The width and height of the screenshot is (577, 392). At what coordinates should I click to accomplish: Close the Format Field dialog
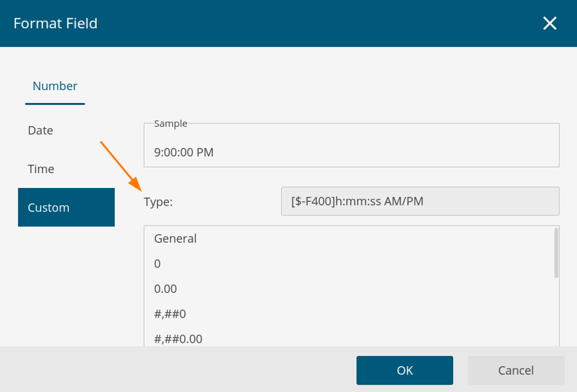click(x=549, y=23)
